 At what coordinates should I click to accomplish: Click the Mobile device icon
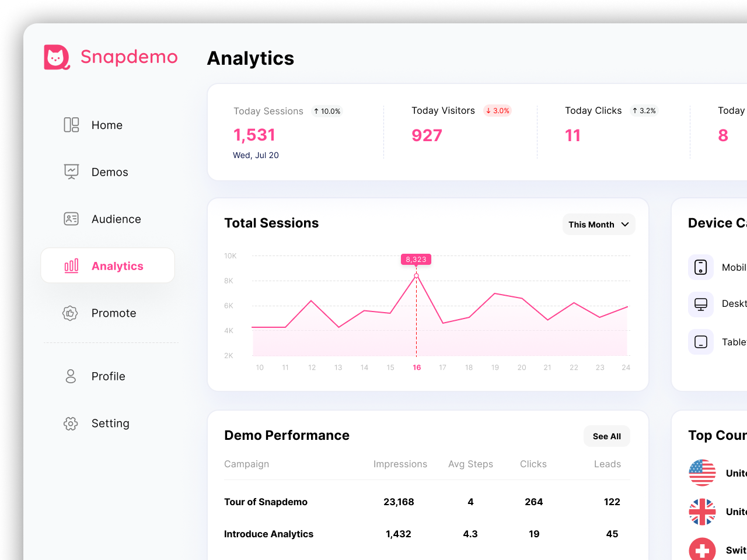[x=701, y=267]
